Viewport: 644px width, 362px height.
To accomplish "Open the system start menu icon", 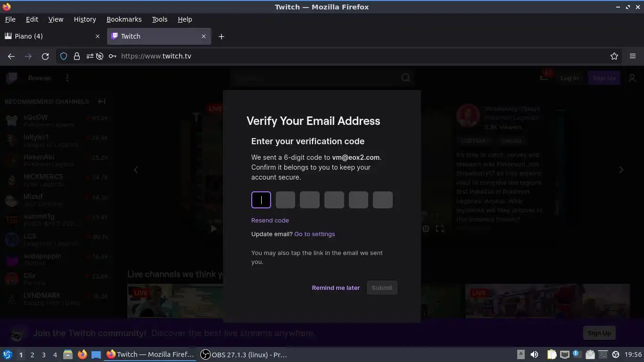I will click(8, 354).
